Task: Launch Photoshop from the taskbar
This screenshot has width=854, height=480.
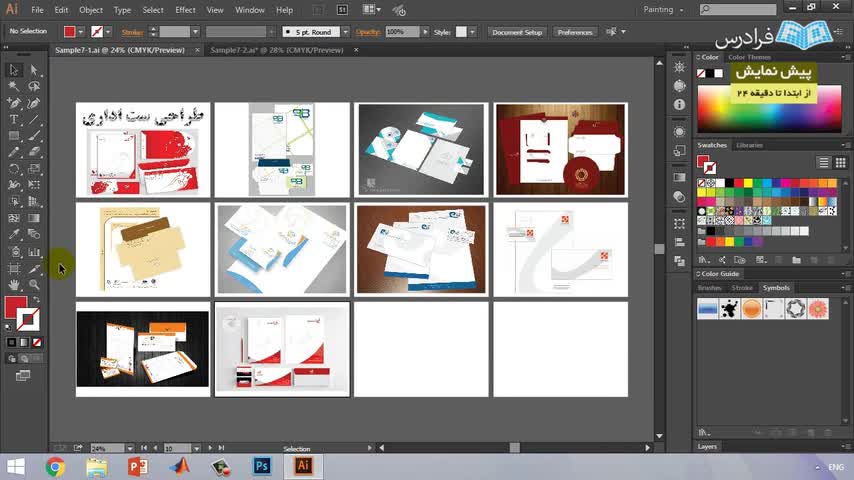Action: [262, 466]
